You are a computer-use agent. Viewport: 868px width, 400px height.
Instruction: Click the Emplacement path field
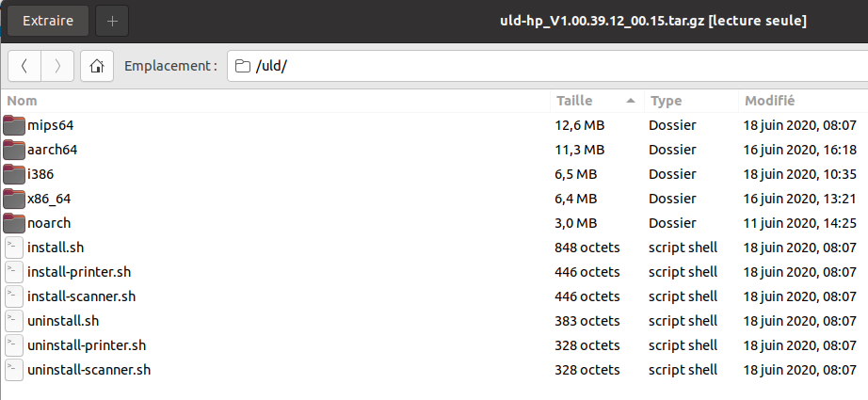point(546,66)
